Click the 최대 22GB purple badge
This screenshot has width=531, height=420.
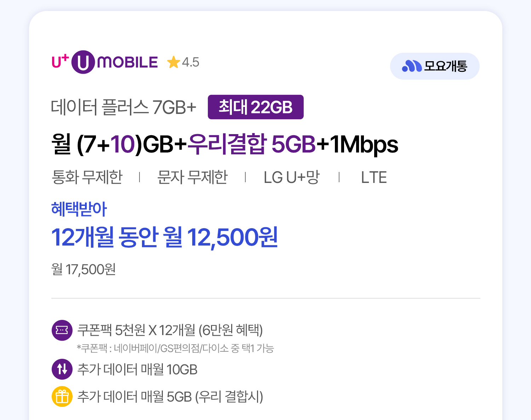[256, 107]
